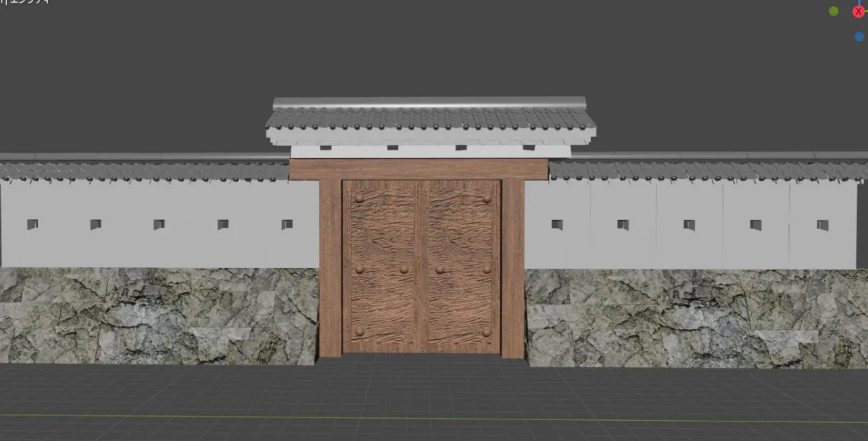The width and height of the screenshot is (868, 441).
Task: Click the leftmost loophole in left wall
Action: [32, 224]
